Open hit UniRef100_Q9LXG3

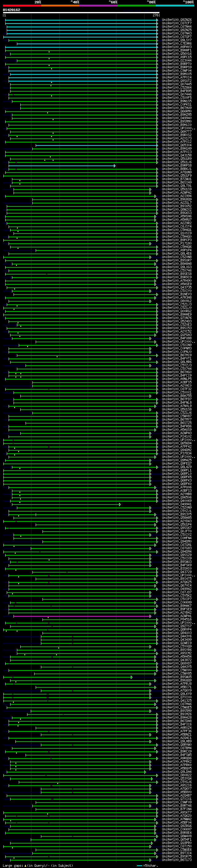pyautogui.click(x=177, y=267)
